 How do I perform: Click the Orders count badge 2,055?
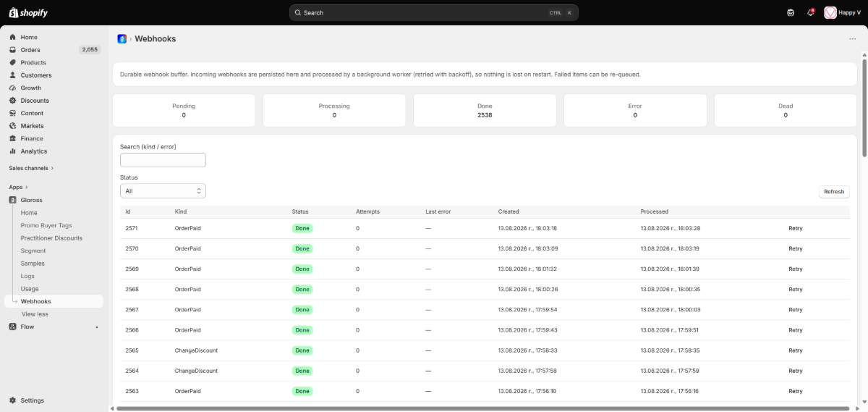point(90,50)
